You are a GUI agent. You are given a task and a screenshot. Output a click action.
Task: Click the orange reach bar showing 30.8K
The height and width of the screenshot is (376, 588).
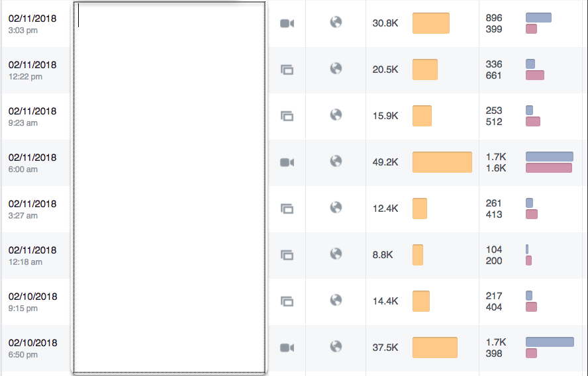click(431, 23)
